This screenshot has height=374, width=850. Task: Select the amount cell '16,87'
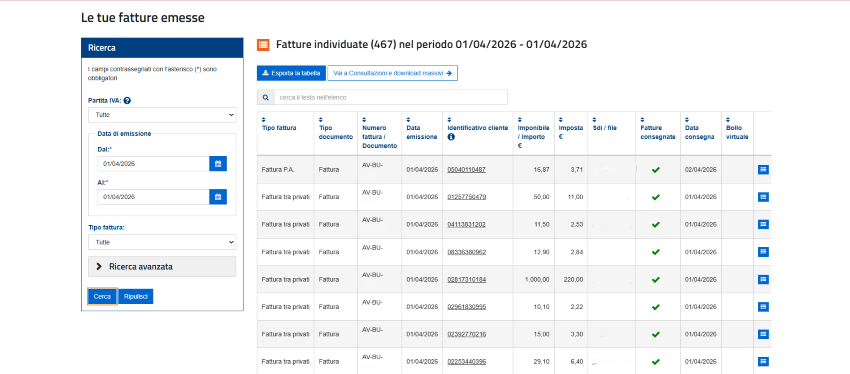(534, 170)
